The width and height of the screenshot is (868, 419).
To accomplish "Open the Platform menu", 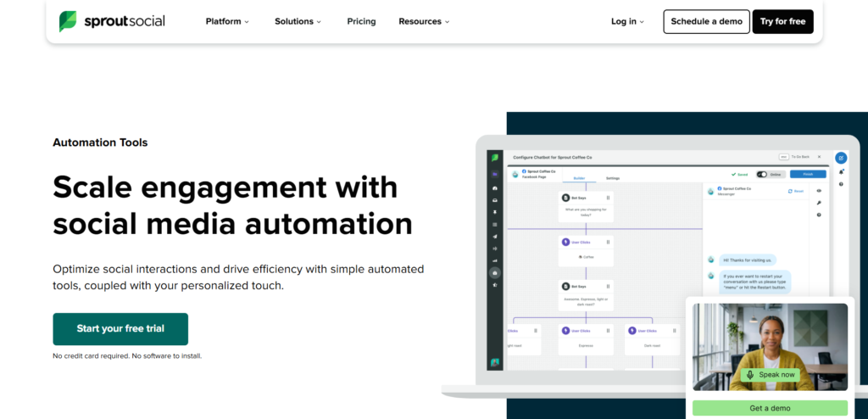I will click(x=227, y=21).
